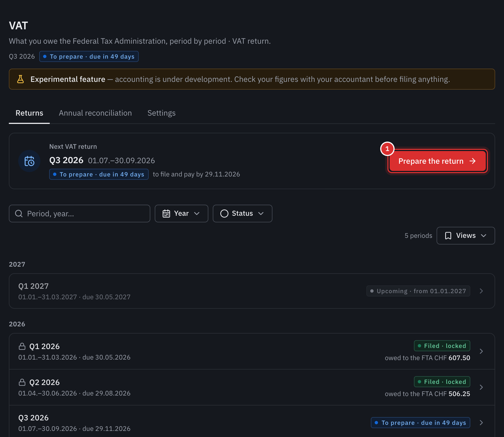Click the text 'to file and pay by 29.11.2026'
The width and height of the screenshot is (504, 437).
(196, 174)
